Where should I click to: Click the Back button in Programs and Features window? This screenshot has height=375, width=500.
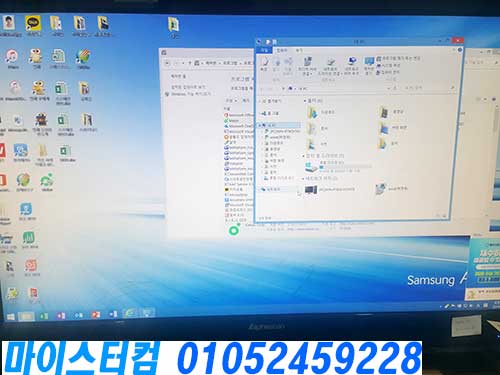(x=168, y=63)
